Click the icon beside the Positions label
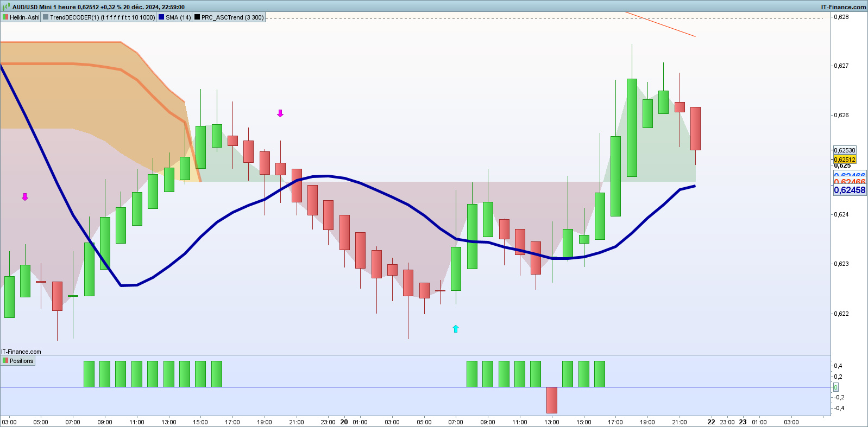Screen dimensions: 868x427 coord(5,361)
